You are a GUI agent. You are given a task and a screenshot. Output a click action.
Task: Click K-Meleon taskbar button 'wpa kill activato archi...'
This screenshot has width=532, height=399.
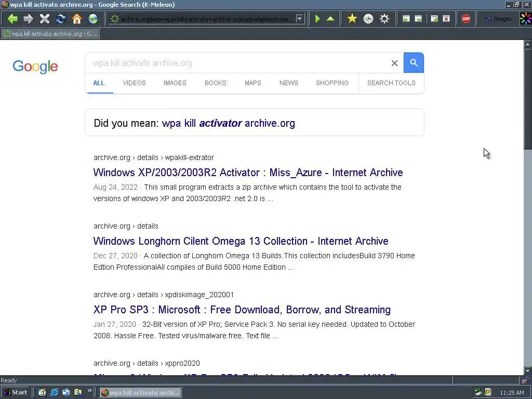coord(140,393)
